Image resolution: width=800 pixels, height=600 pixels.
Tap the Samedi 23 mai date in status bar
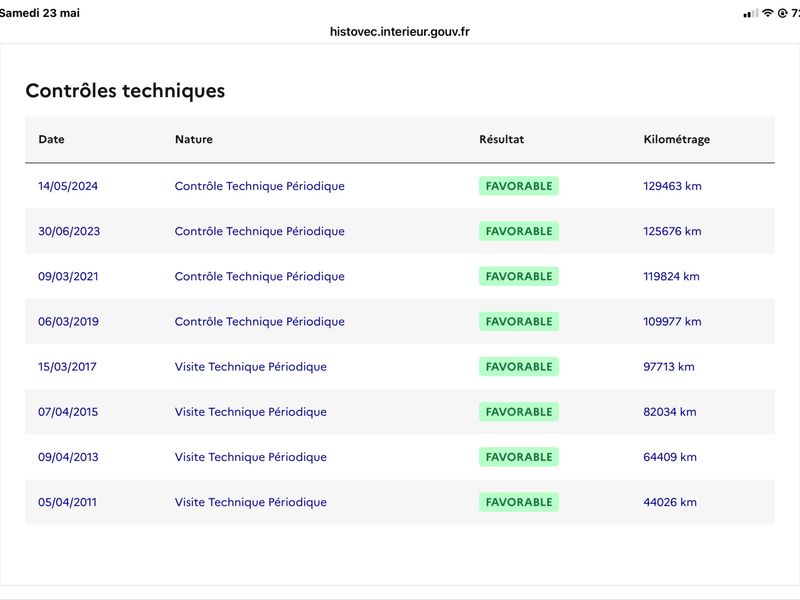tap(40, 13)
